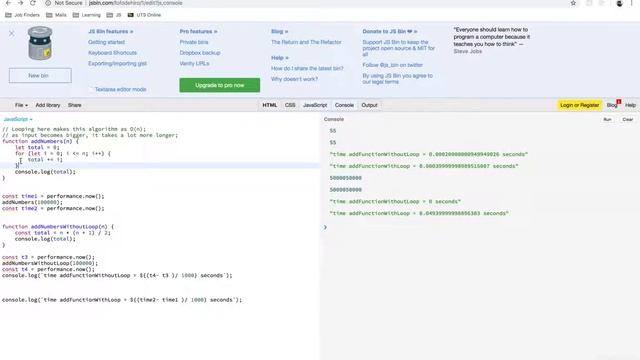Open Keyboard Shortcuts link
640x360 pixels.
[112, 53]
